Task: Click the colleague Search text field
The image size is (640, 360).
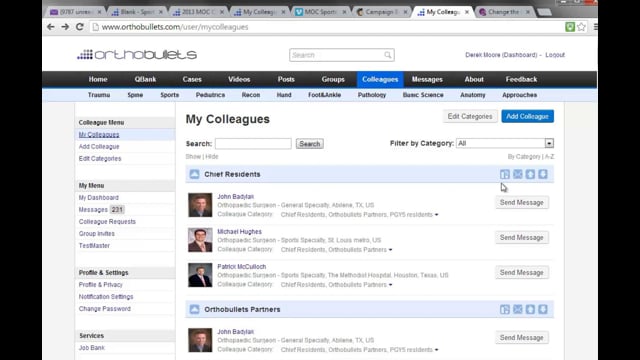Action: 253,144
